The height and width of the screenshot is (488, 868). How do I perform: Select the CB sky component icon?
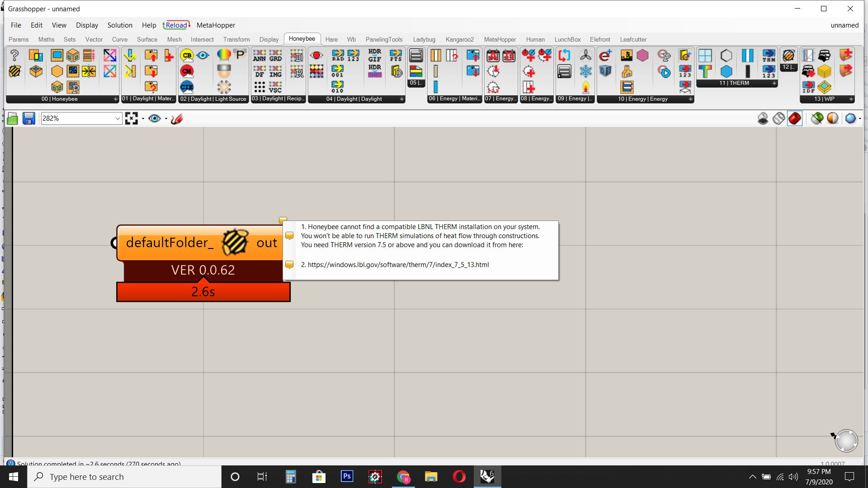pyautogui.click(x=187, y=56)
